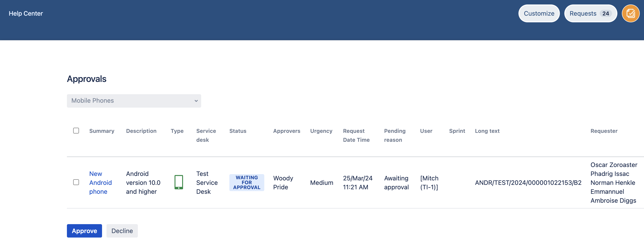This screenshot has height=242, width=644.
Task: Check the New Android phone row checkbox
Action: click(x=76, y=182)
